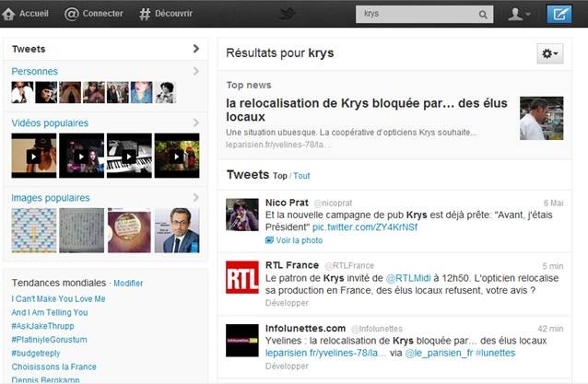The image size is (588, 384).
Task: Click the Infolunettes.com avatar
Action: click(x=241, y=340)
